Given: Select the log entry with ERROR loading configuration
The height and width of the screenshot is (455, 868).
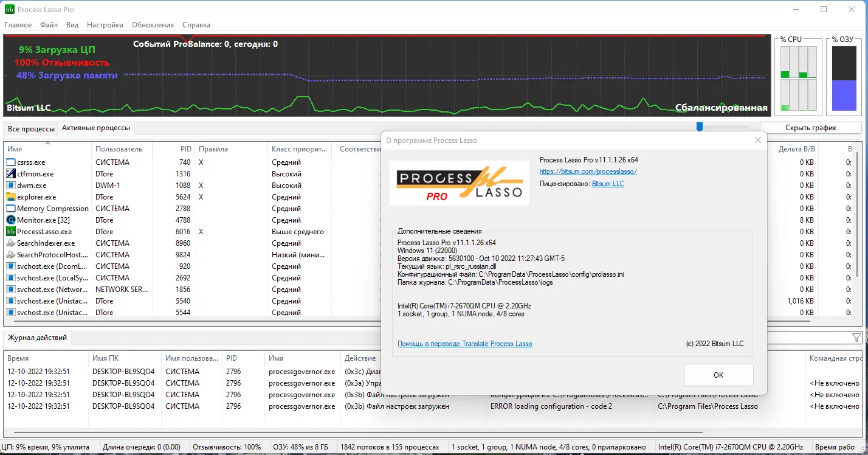Looking at the screenshot, I should [x=433, y=406].
